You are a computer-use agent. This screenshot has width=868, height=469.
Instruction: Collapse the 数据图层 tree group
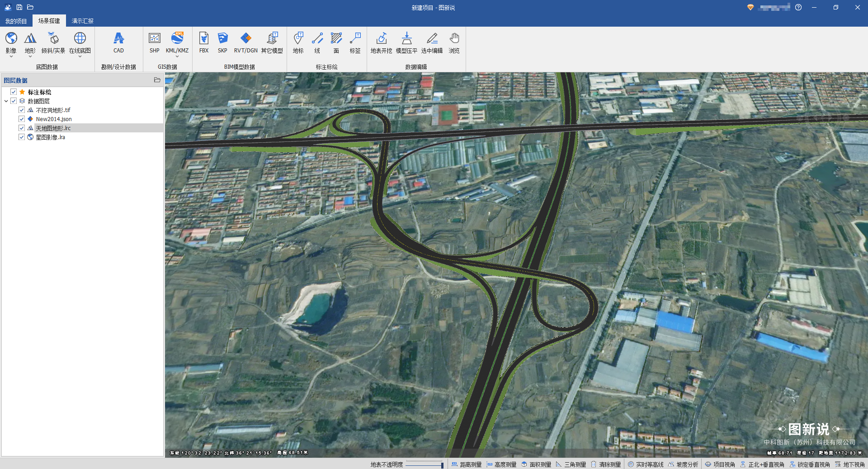[x=6, y=101]
